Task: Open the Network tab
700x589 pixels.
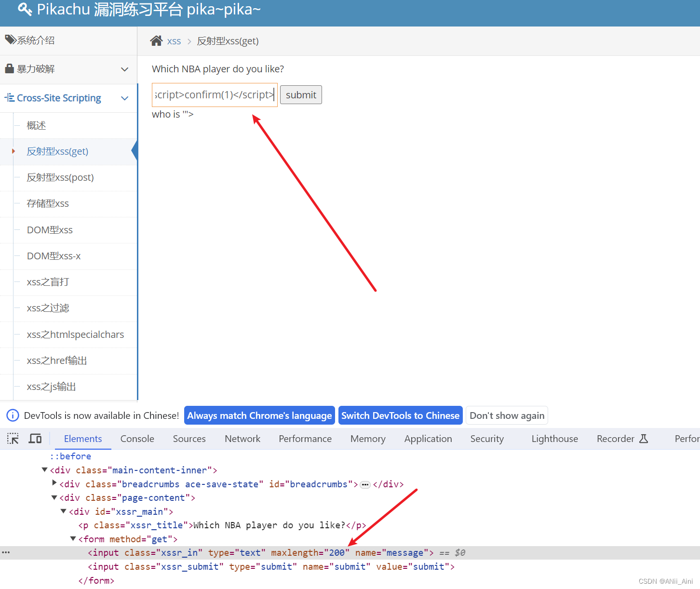Action: click(x=242, y=439)
